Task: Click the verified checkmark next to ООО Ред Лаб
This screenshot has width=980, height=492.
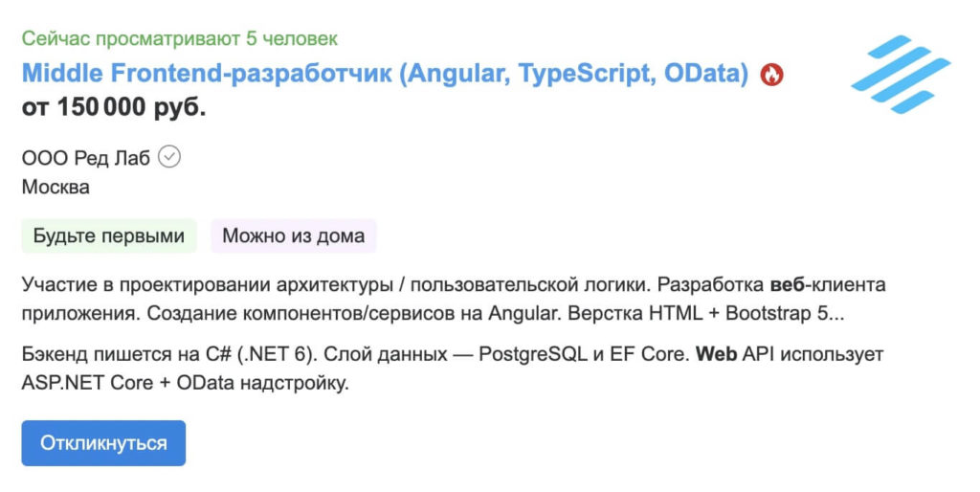Action: coord(168,157)
